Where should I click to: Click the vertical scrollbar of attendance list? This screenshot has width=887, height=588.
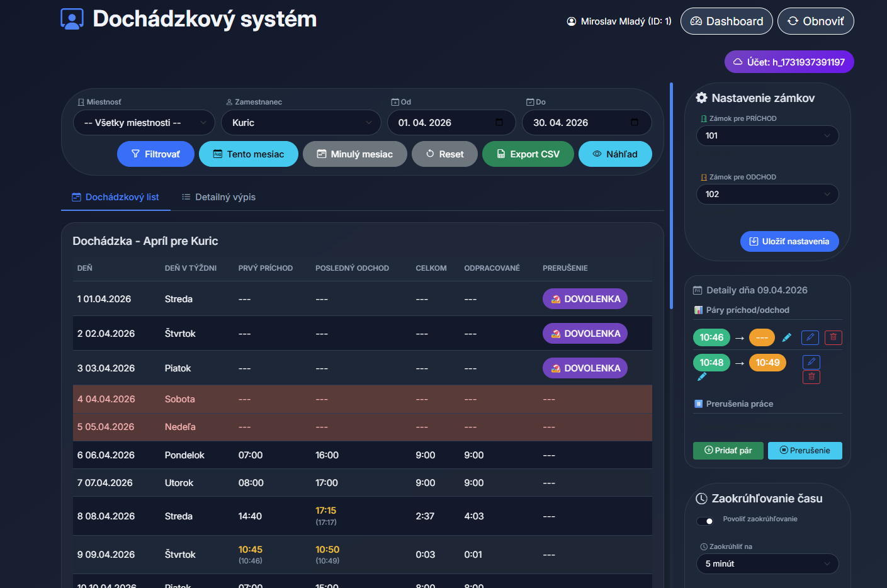click(x=671, y=195)
